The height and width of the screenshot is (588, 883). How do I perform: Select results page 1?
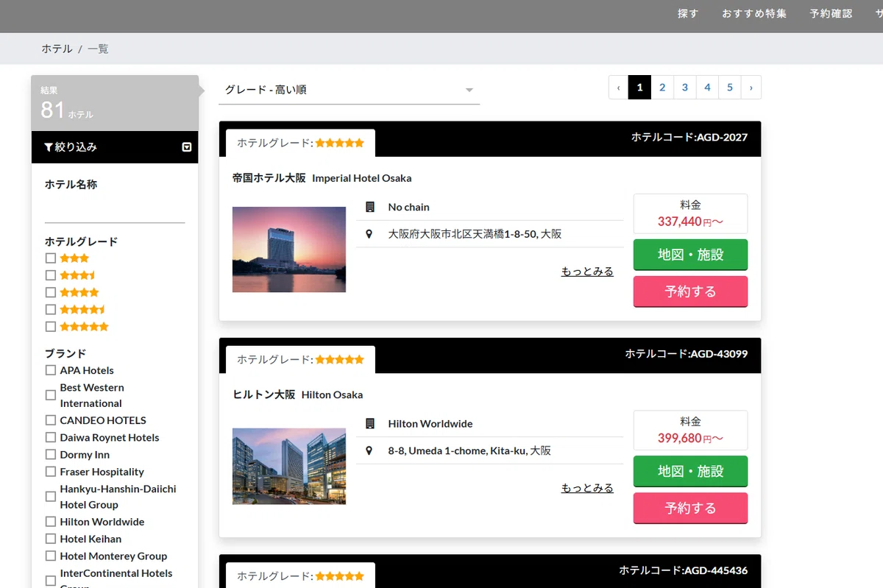pyautogui.click(x=639, y=88)
